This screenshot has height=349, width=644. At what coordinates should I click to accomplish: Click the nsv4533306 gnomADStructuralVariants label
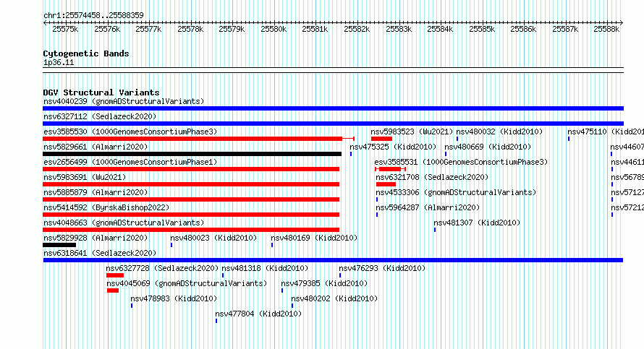456,192
